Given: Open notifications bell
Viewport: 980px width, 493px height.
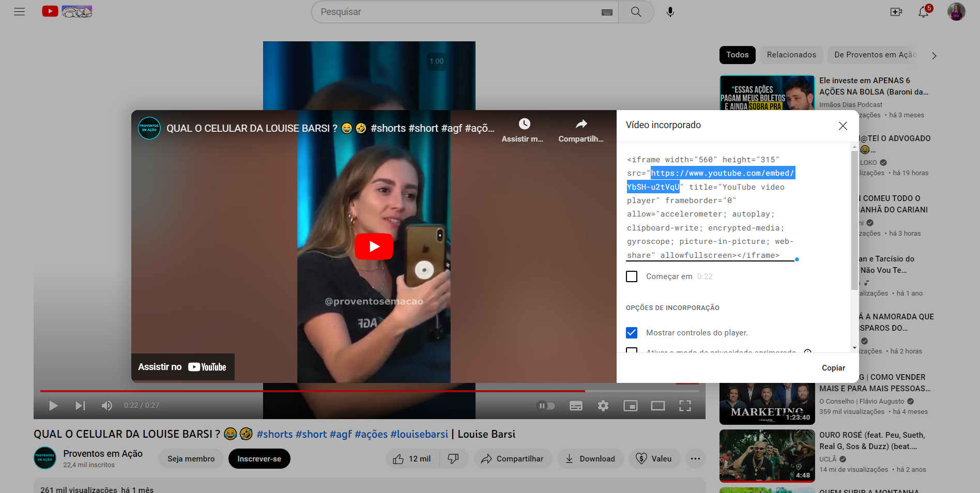Looking at the screenshot, I should [924, 11].
